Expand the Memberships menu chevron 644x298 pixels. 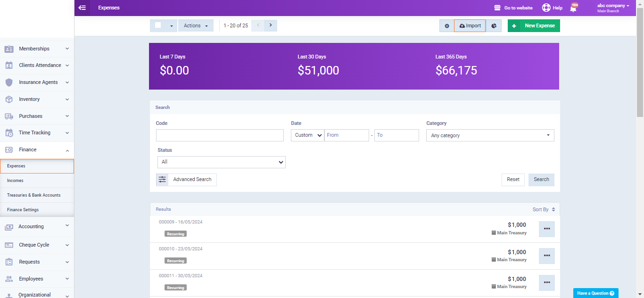tap(67, 49)
